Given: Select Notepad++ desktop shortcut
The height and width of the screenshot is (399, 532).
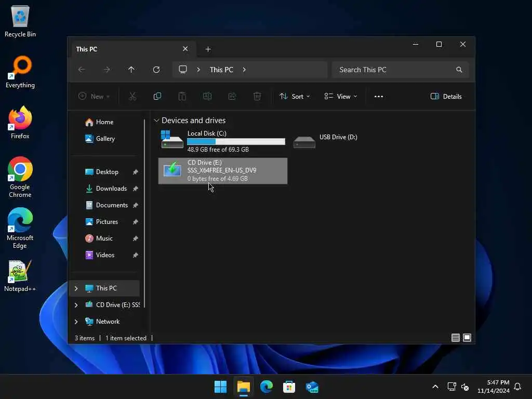Looking at the screenshot, I should [20, 276].
